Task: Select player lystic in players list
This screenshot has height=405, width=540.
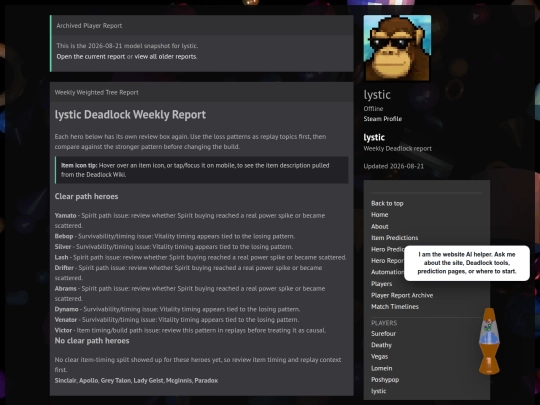Action: click(x=378, y=391)
